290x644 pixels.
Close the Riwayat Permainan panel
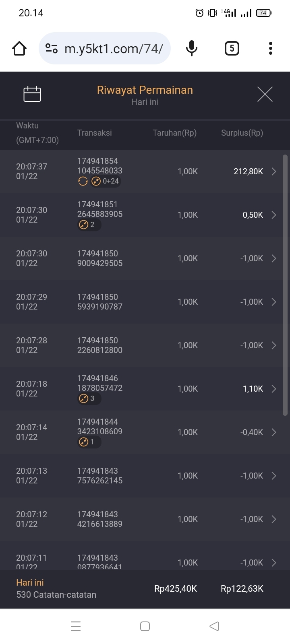click(x=265, y=94)
